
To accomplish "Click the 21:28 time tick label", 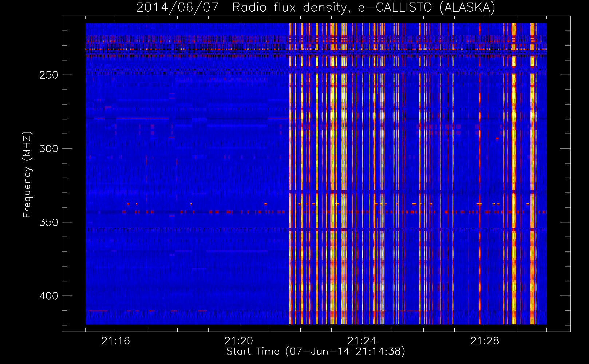I will 485,341.
